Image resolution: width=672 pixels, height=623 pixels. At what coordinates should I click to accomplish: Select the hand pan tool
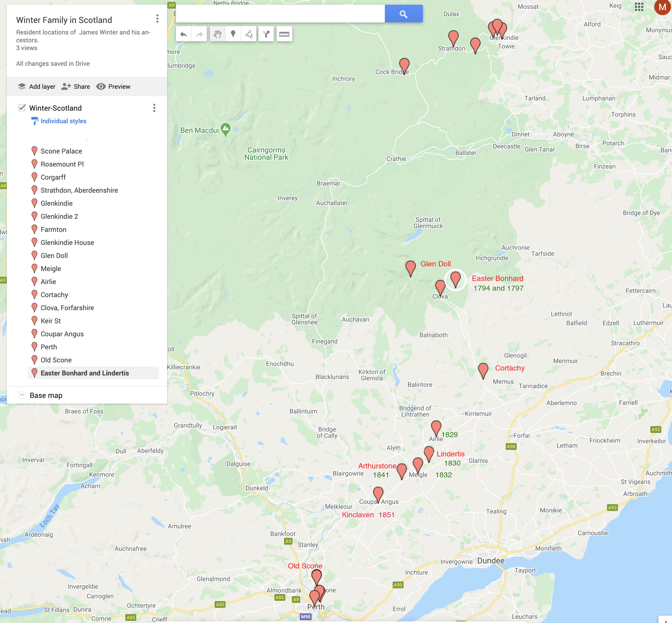pos(217,34)
